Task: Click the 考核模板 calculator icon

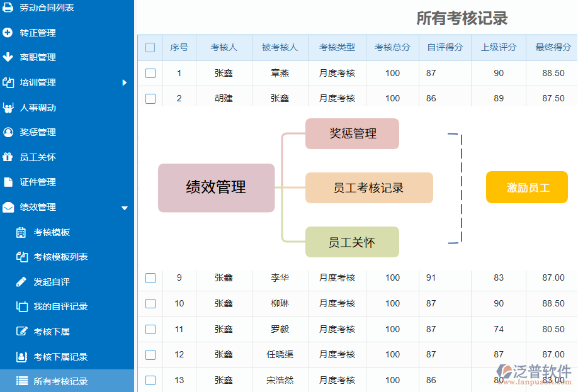Action: [21, 232]
